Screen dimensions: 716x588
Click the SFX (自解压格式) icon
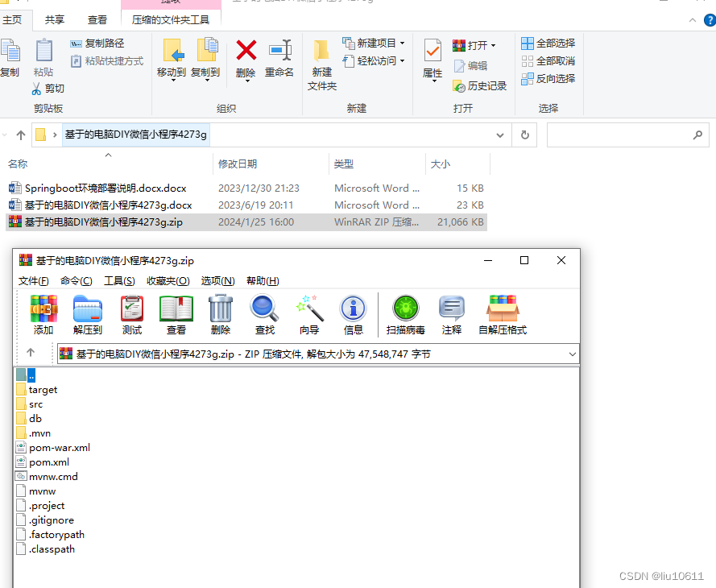point(503,308)
